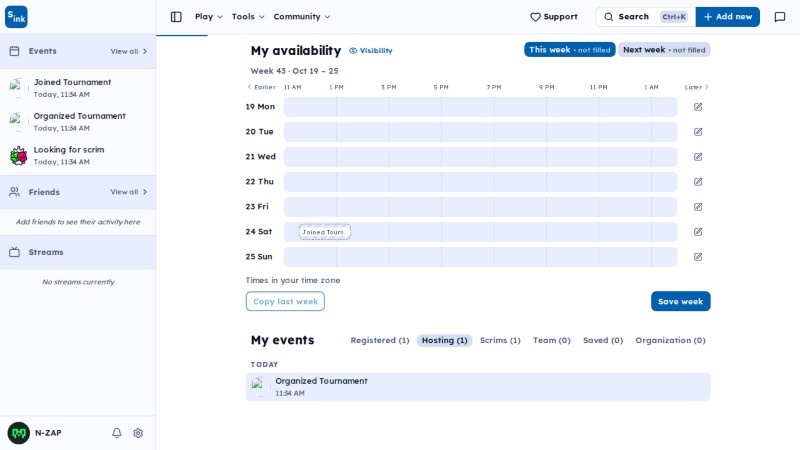The height and width of the screenshot is (450, 800).
Task: Click Monday's availability timeline bar
Action: [x=480, y=107]
